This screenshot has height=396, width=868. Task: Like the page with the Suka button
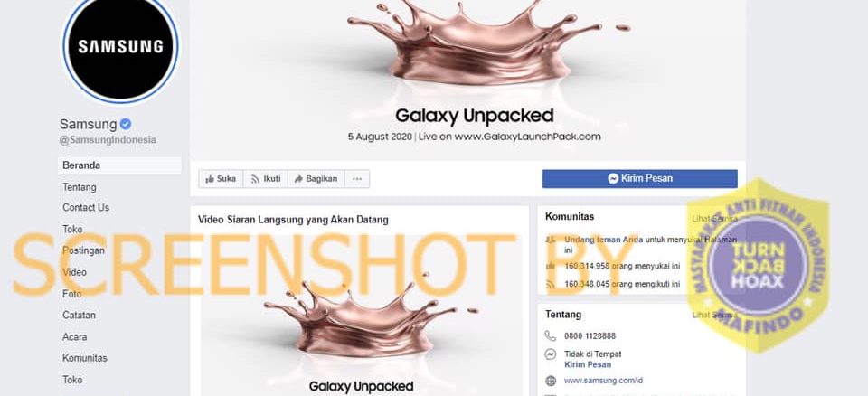click(x=221, y=179)
